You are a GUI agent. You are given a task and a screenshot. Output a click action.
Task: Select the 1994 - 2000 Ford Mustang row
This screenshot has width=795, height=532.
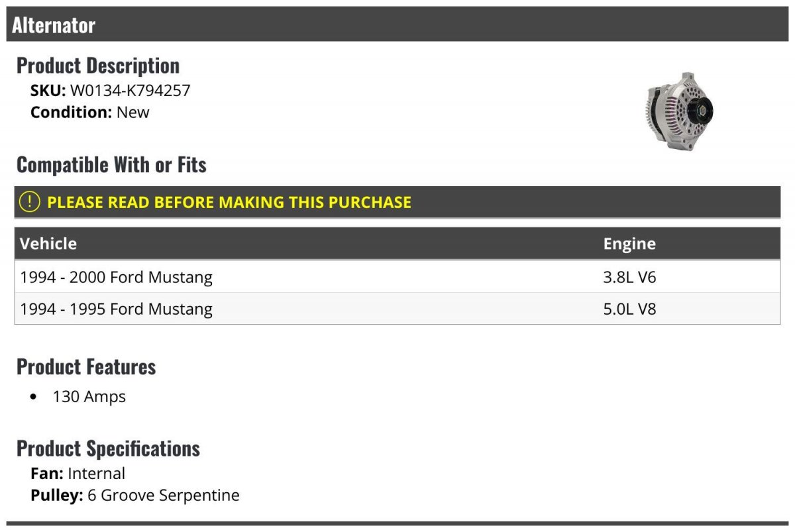point(117,277)
